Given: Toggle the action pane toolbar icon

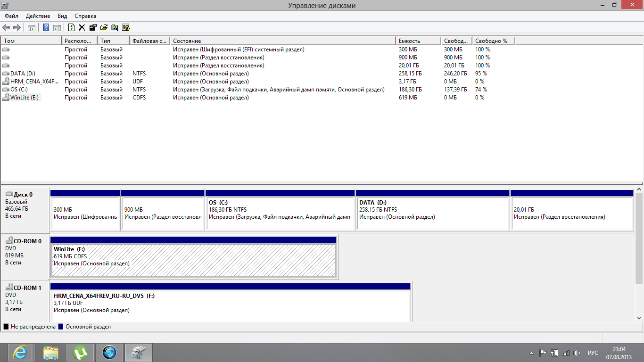Looking at the screenshot, I should point(57,28).
